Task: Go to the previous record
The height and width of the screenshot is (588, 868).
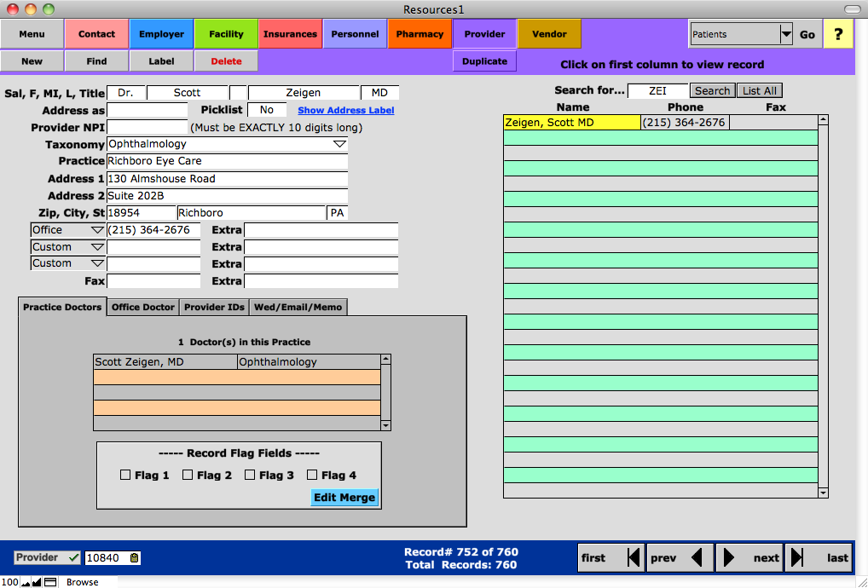Action: (680, 557)
